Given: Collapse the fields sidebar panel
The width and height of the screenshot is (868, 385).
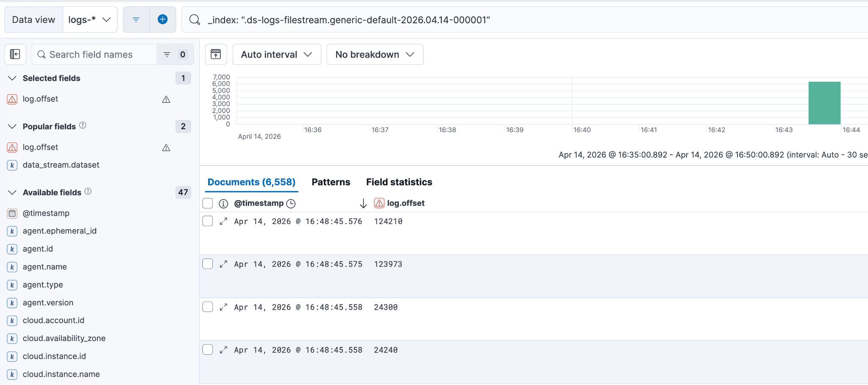Looking at the screenshot, I should pos(15,54).
